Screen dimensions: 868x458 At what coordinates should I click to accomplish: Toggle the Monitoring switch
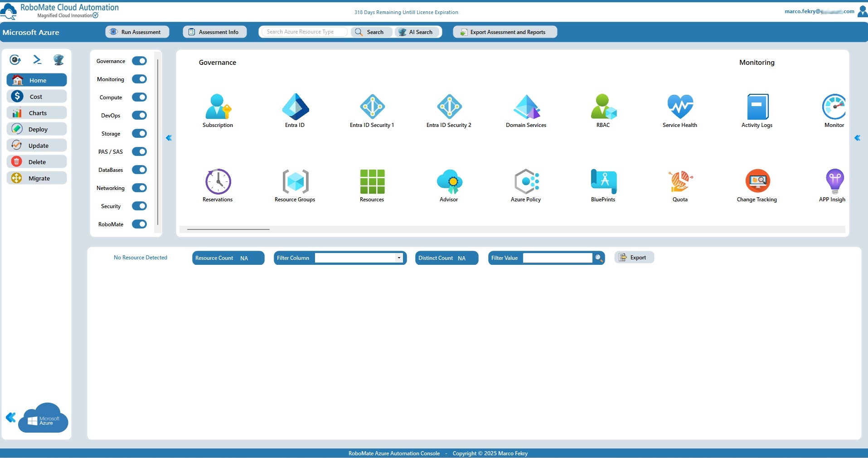(140, 79)
